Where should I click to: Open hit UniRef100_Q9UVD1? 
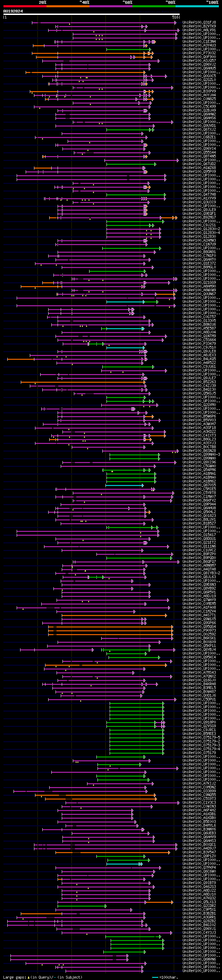pos(199,125)
